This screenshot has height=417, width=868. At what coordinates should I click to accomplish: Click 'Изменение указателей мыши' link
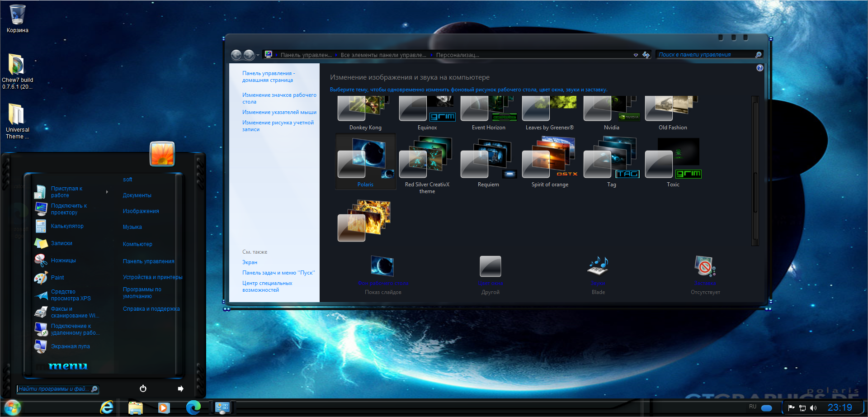coord(279,112)
